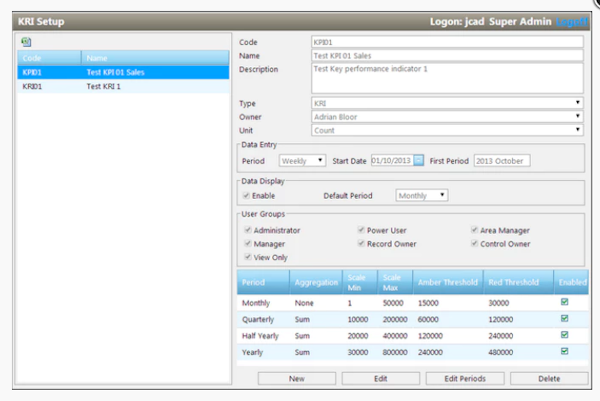Viewport: 600px width, 401px height.
Task: Toggle the View Only user group checkbox
Action: [248, 257]
